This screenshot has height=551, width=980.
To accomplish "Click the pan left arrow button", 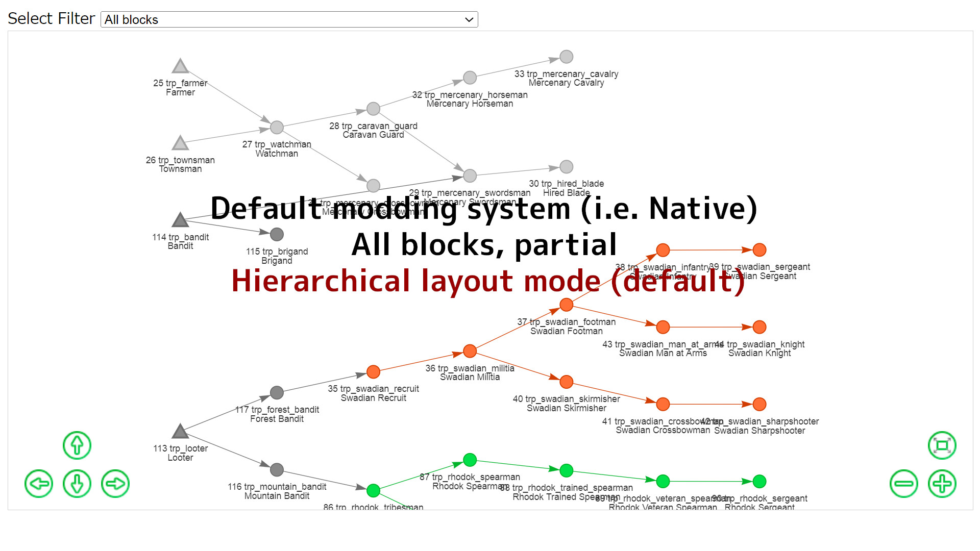I will pyautogui.click(x=39, y=484).
